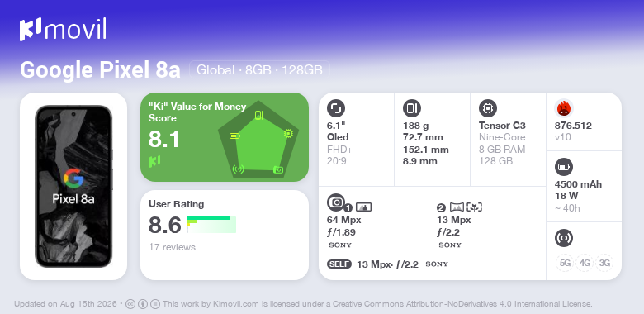Select the 4G network badge
644x314 pixels.
point(585,263)
